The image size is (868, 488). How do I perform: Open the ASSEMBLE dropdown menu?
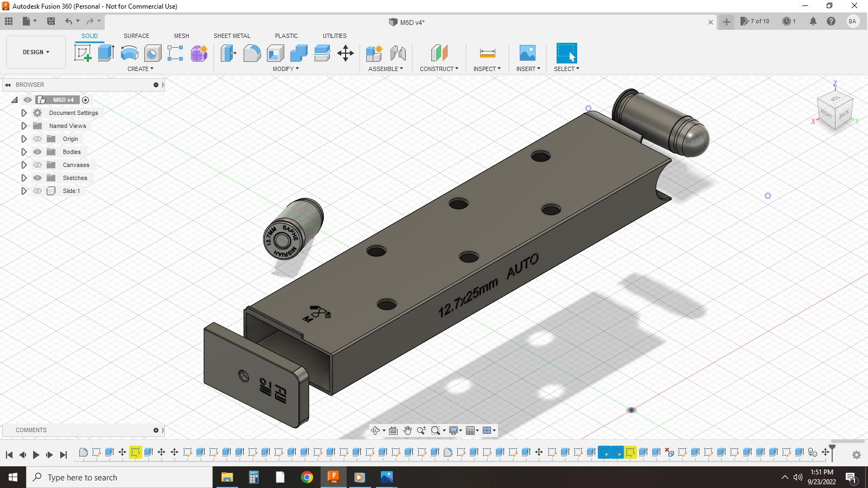[x=386, y=69]
